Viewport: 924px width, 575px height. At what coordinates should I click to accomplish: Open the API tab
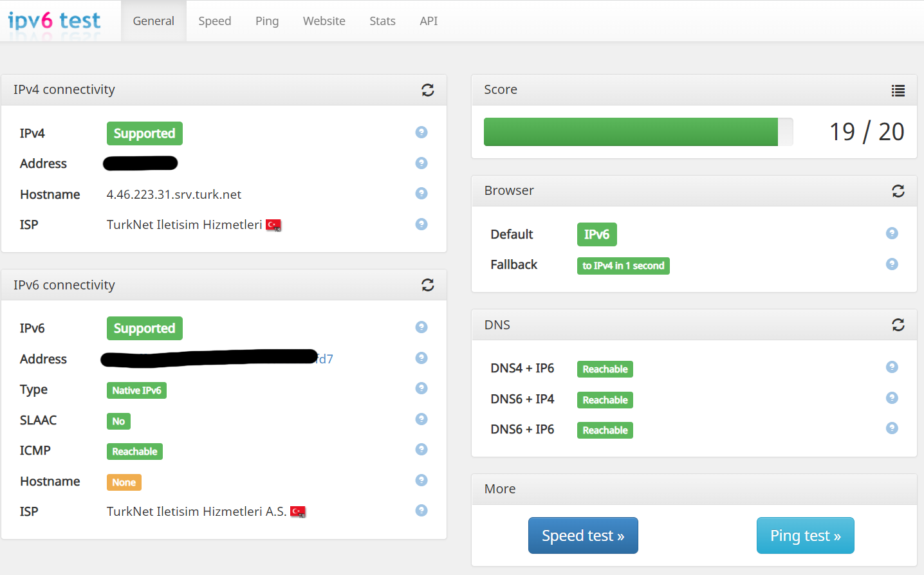pos(429,21)
